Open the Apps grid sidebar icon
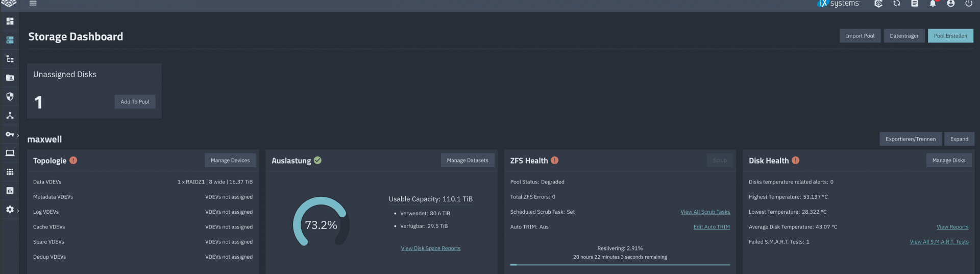 coord(10,172)
